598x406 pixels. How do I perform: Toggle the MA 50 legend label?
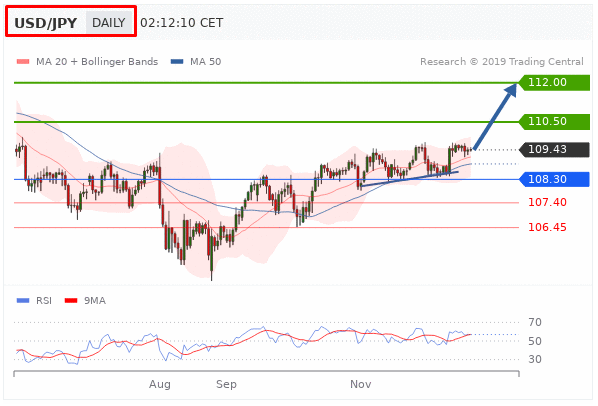[206, 62]
